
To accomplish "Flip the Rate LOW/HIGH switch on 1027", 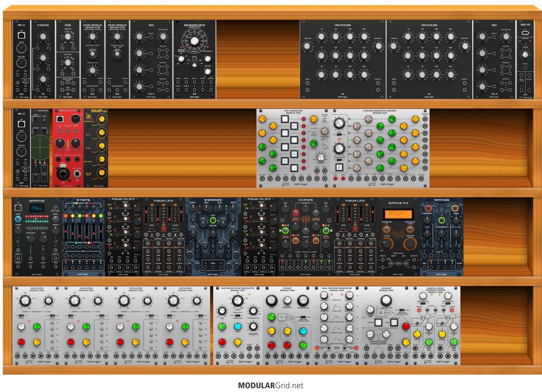I will coord(339,134).
